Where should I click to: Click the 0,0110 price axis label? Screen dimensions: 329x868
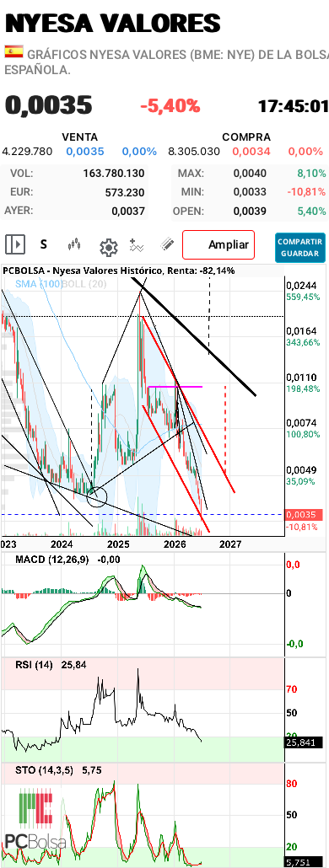[x=300, y=378]
